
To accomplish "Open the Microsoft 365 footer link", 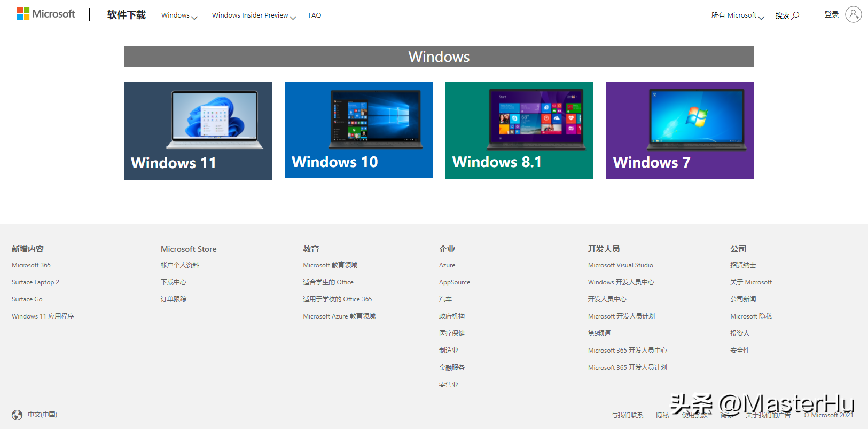I will coord(31,265).
